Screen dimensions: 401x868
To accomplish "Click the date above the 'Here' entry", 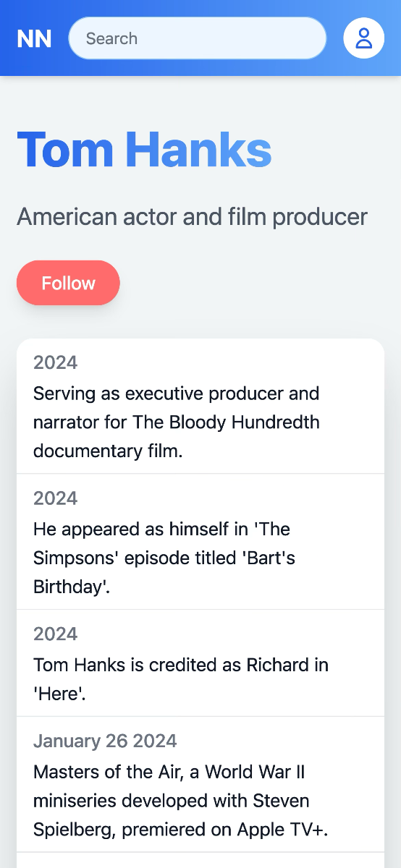I will coord(55,634).
